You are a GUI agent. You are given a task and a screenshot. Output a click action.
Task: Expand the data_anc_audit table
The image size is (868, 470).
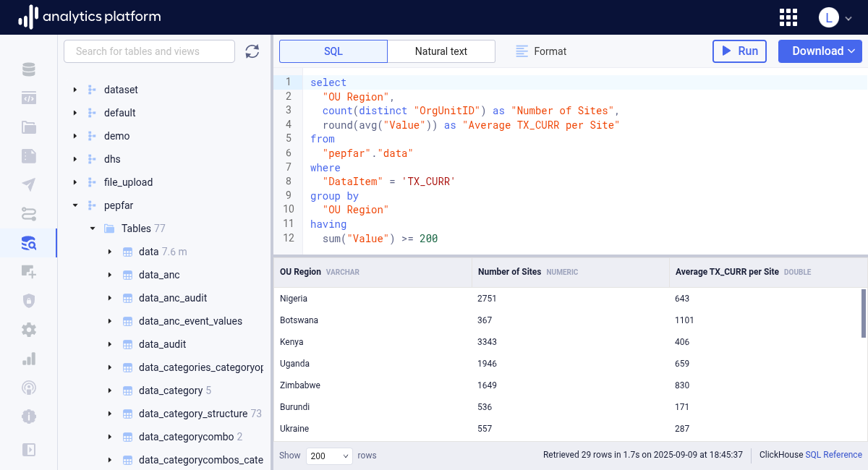click(x=109, y=298)
